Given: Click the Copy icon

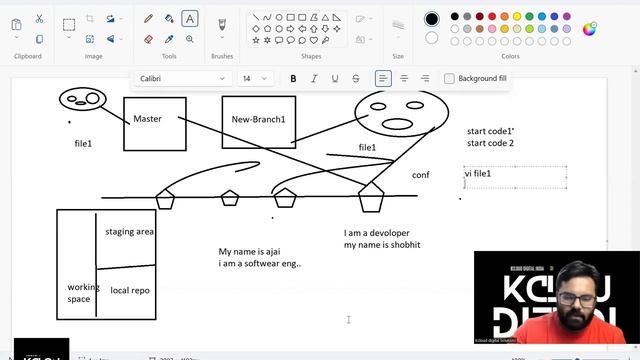Looking at the screenshot, I should [39, 39].
